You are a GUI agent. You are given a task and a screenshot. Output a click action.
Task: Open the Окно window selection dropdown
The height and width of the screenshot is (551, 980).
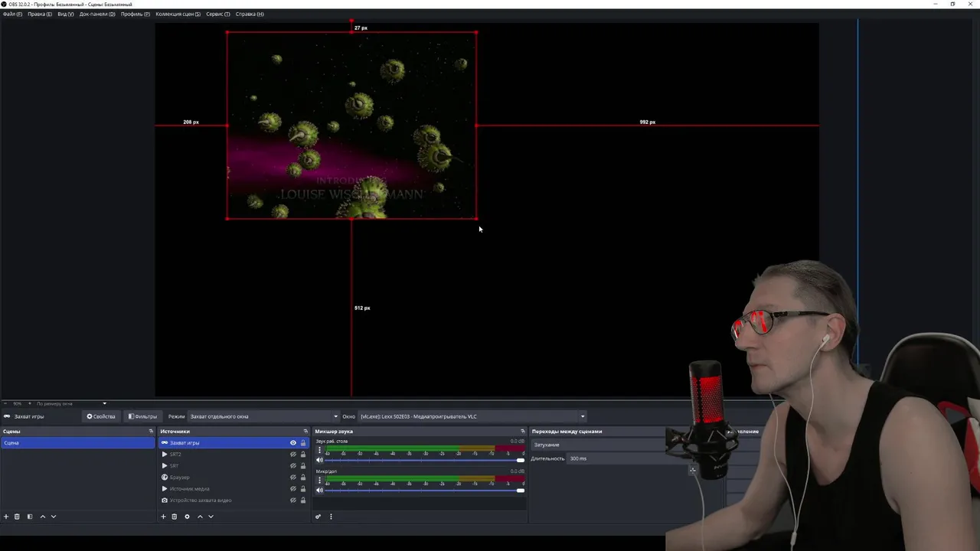coord(472,416)
